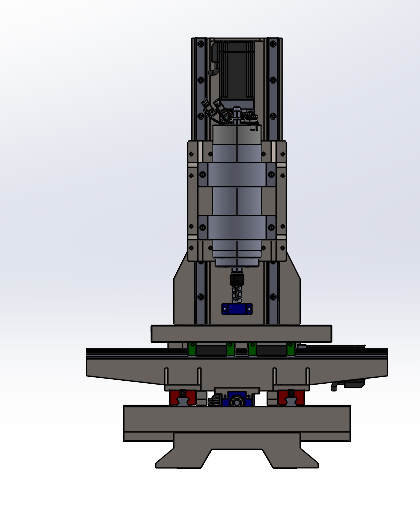The width and height of the screenshot is (420, 506).
Task: Select the lower spindle clamp bracket
Action: pos(237,227)
